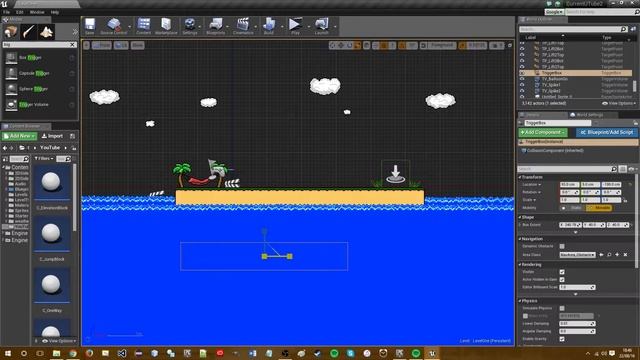Toggle the Visible checkbox under Rendering

562,272
